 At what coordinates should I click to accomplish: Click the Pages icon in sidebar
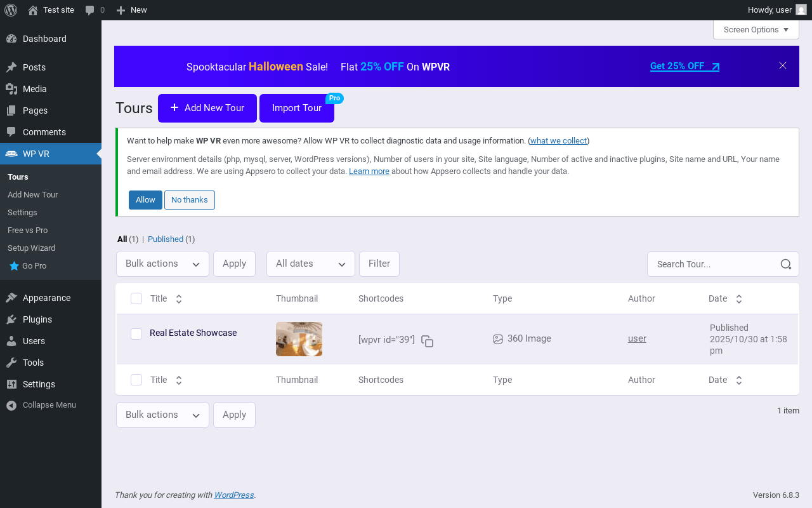pos(11,110)
